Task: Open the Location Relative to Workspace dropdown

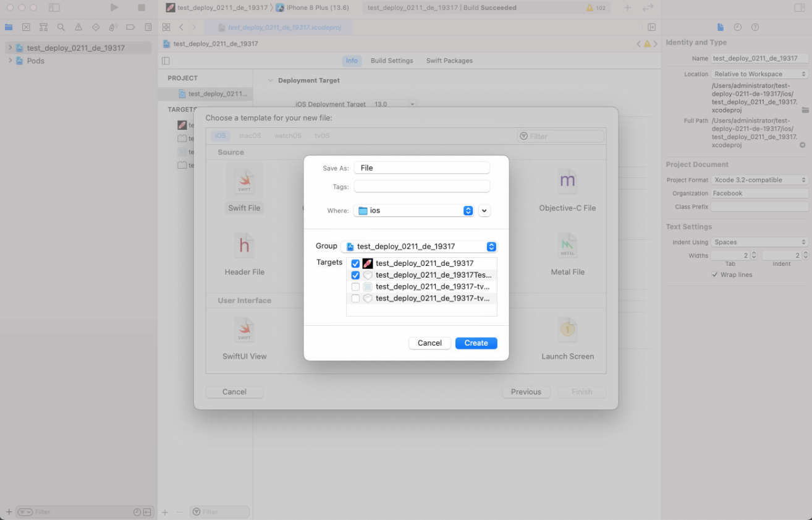Action: pos(759,74)
